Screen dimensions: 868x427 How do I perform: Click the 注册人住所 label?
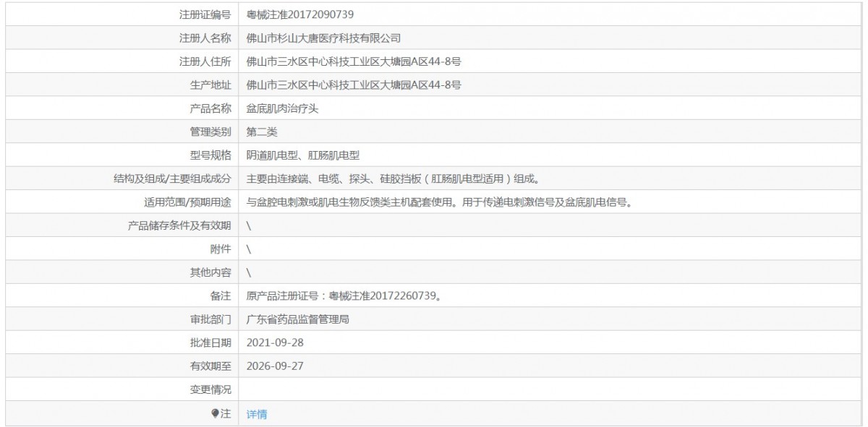tap(205, 61)
